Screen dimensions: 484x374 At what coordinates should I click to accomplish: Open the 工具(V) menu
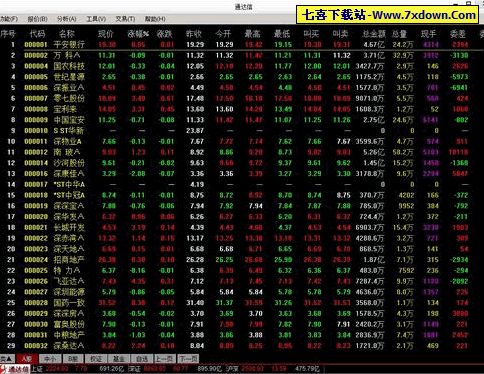pyautogui.click(x=96, y=19)
